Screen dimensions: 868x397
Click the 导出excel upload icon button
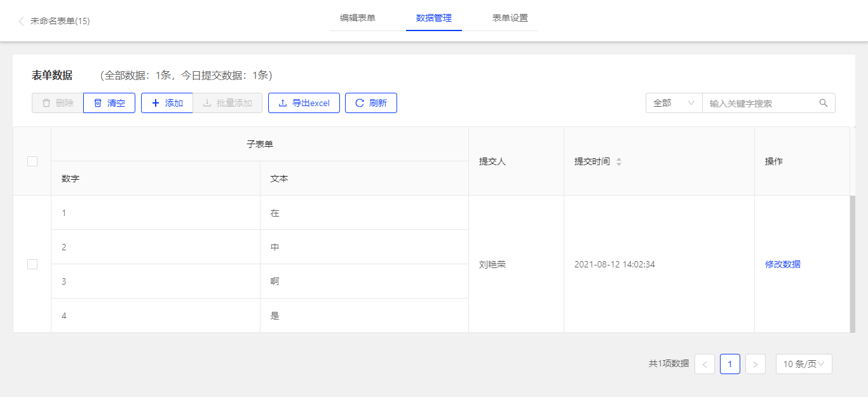pos(304,103)
